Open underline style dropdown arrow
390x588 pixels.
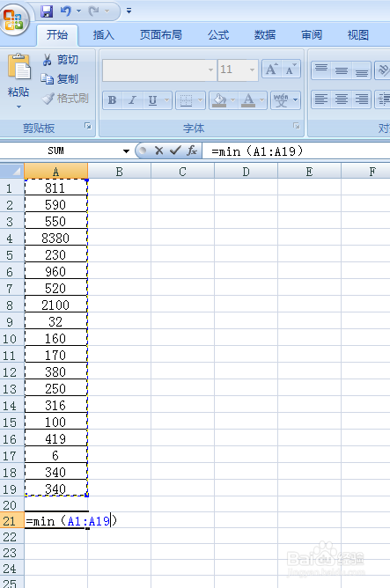(167, 100)
